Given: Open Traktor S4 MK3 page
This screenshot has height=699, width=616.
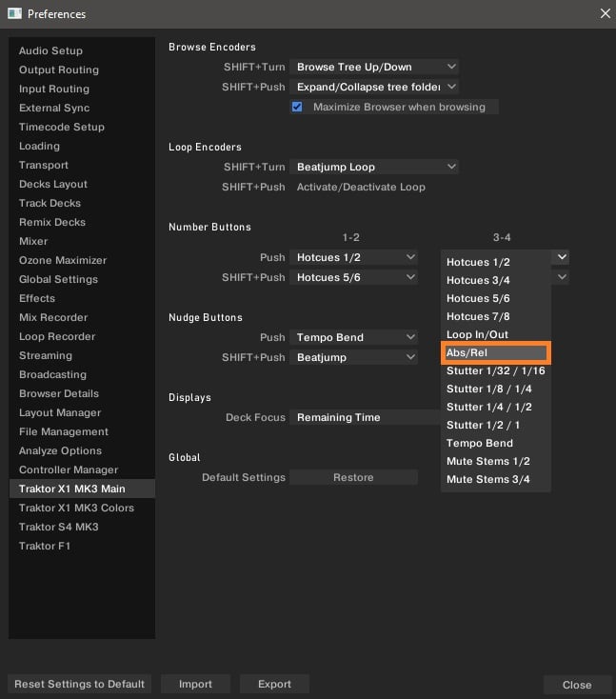Looking at the screenshot, I should pyautogui.click(x=82, y=527).
